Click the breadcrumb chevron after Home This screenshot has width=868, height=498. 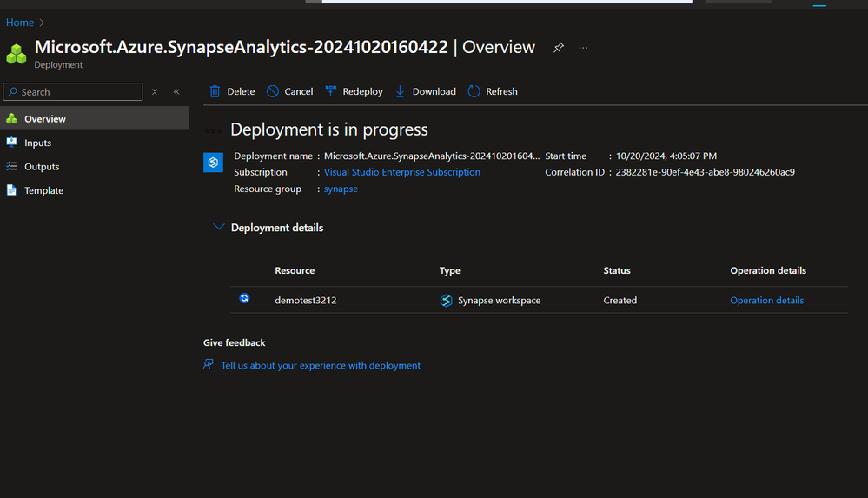pos(42,23)
